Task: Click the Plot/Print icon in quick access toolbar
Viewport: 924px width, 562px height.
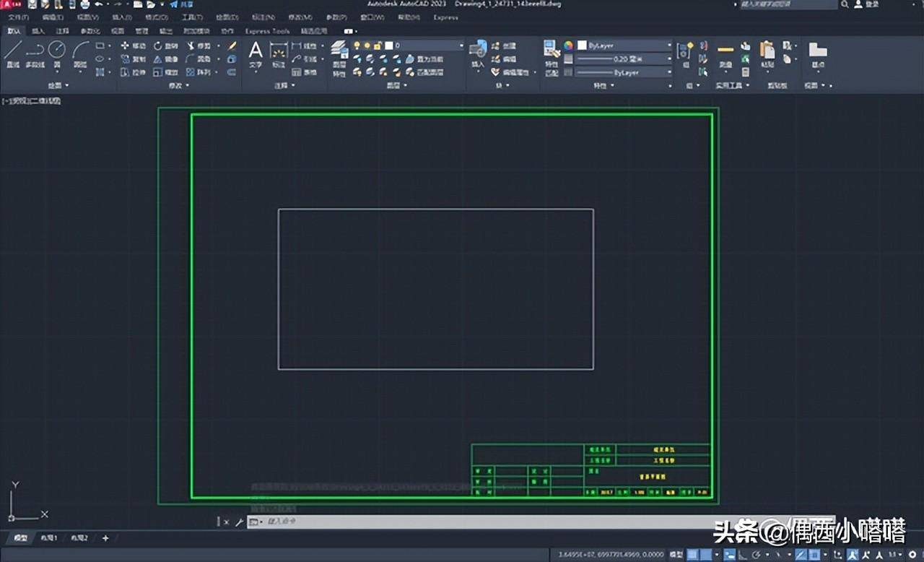Action: 84,4
